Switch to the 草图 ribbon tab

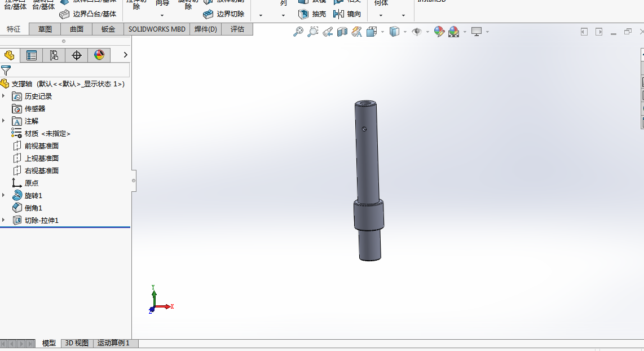coord(45,29)
